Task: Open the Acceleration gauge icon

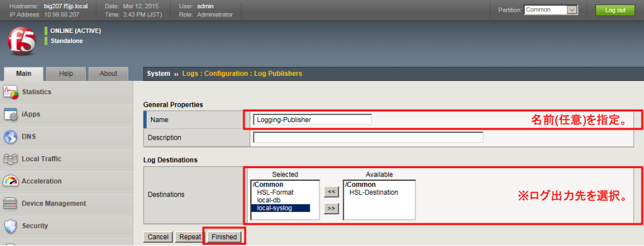Action: 11,181
